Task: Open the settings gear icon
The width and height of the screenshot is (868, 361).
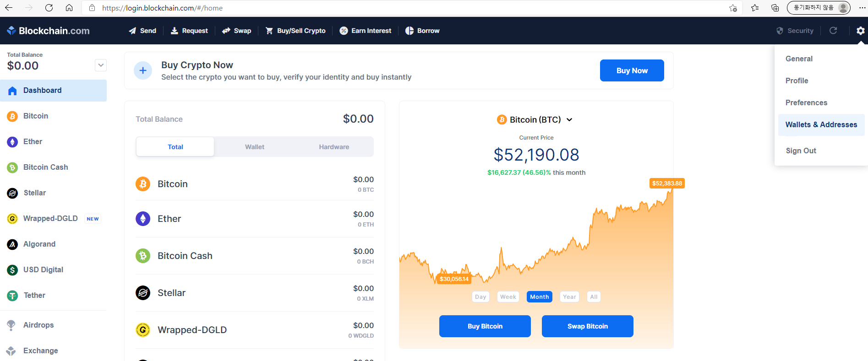Action: click(860, 31)
